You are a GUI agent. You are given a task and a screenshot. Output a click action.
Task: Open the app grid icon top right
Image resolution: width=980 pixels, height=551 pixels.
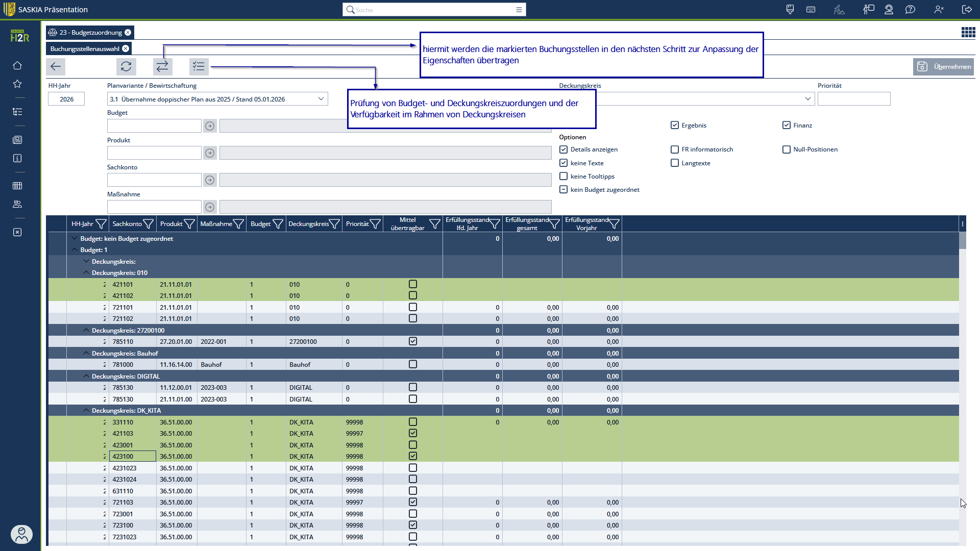(968, 33)
